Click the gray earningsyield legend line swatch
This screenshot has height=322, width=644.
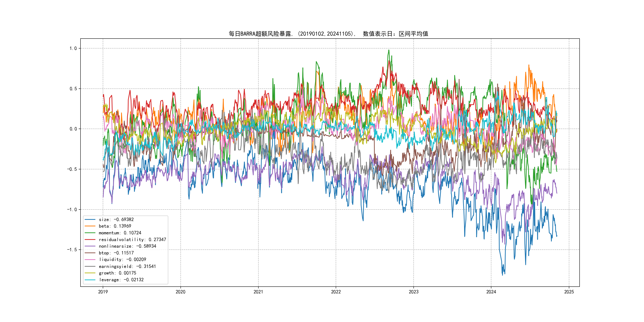90,266
